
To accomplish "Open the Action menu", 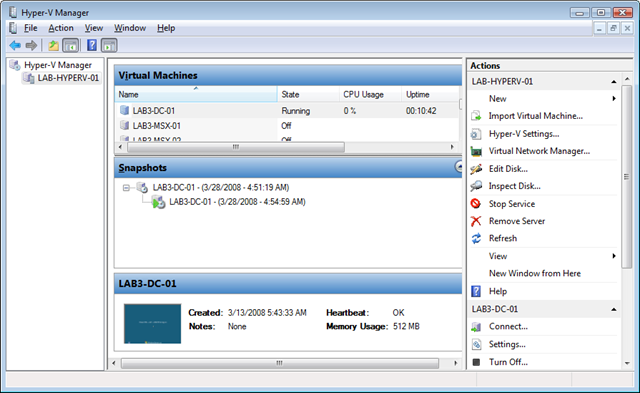I will click(61, 28).
